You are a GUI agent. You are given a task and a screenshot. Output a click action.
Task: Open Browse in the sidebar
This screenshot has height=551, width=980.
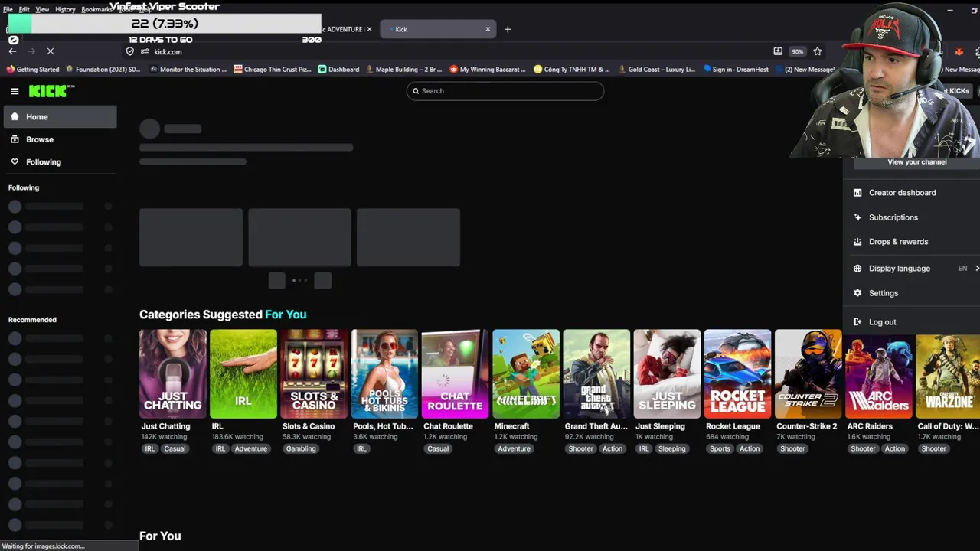point(60,139)
